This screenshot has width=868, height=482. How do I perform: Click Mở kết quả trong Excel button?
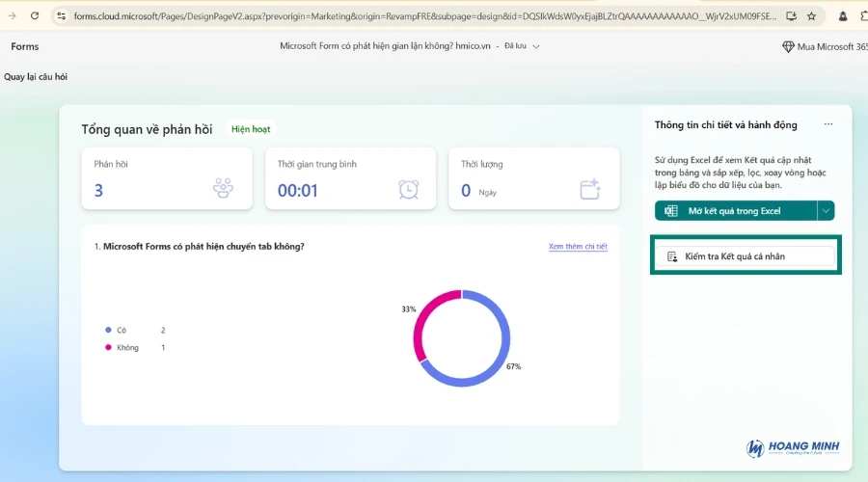[735, 211]
